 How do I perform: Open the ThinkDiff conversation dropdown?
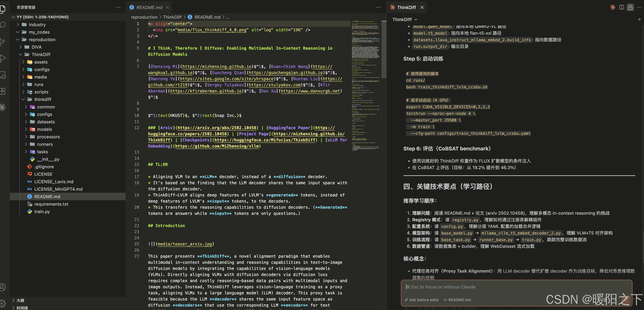point(405,20)
